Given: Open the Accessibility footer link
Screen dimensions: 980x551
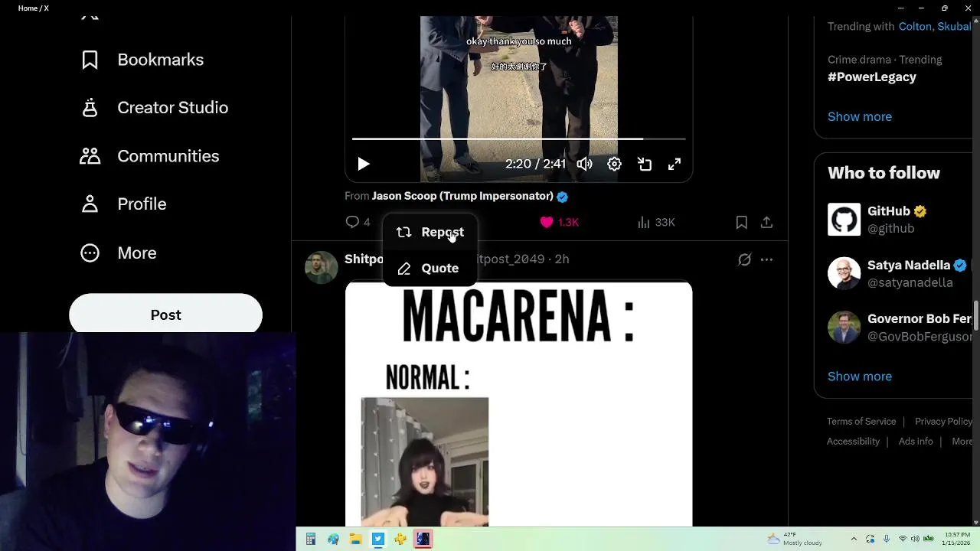Looking at the screenshot, I should 853,442.
